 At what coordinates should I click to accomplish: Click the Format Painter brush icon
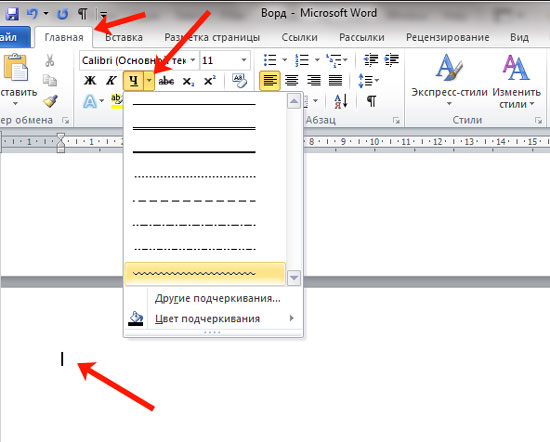51,101
